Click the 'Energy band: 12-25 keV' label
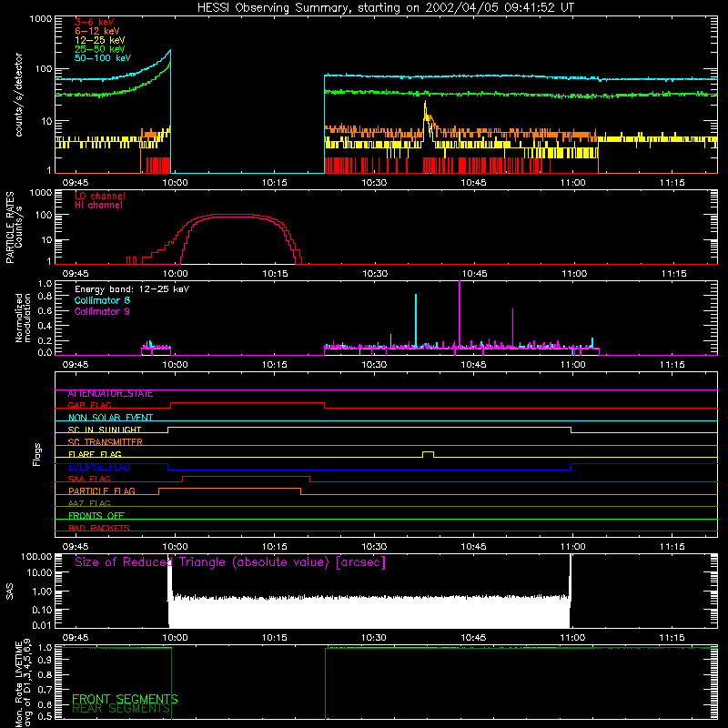The width and height of the screenshot is (728, 728). [132, 289]
